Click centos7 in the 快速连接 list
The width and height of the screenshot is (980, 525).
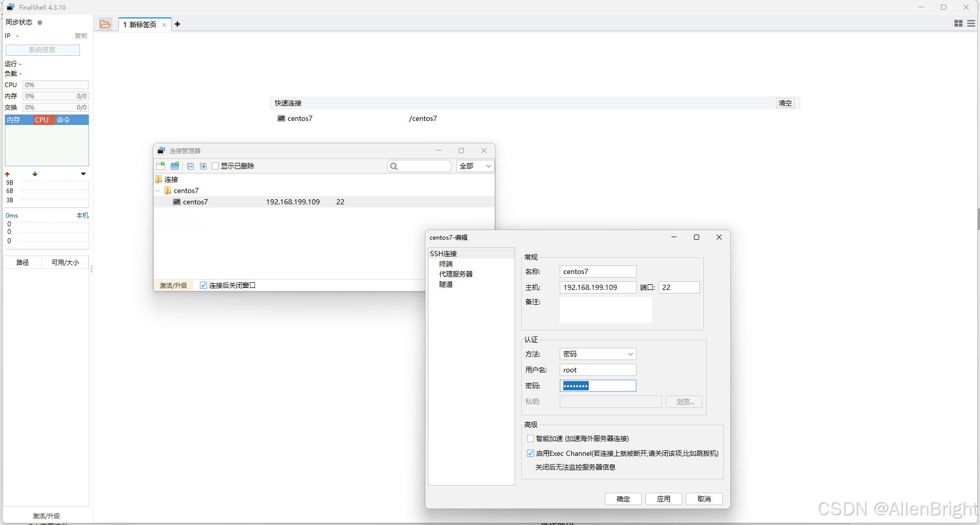[x=300, y=118]
